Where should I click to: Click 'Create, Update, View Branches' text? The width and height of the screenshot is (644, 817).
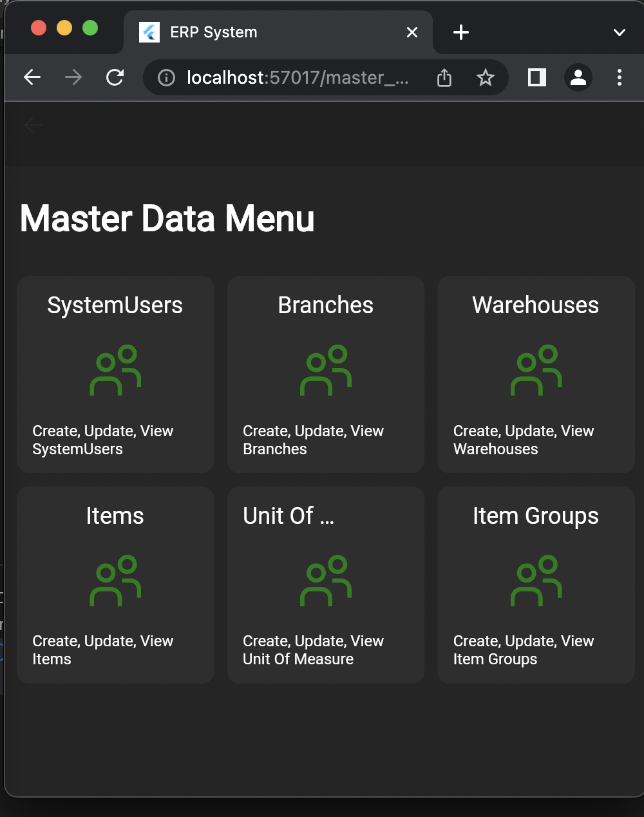pyautogui.click(x=314, y=440)
